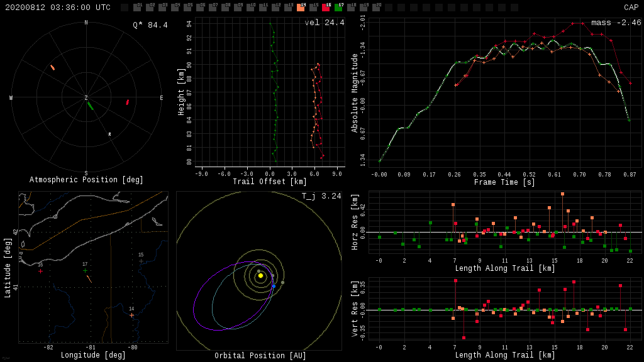
Task: Click the Q* 84.4 label
Action: click(150, 25)
